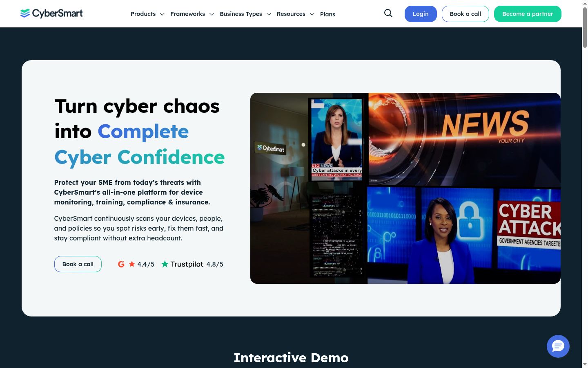Click scrollbar up arrow

tap(585, 3)
